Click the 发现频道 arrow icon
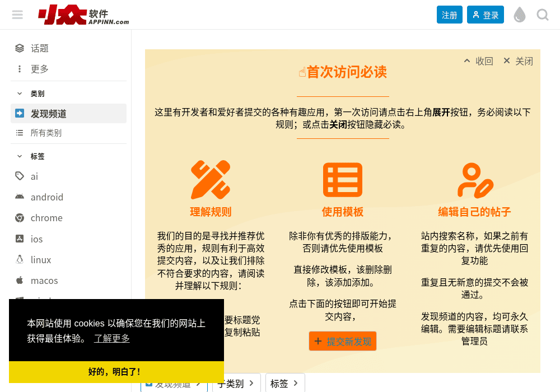Image resolution: width=560 pixels, height=392 pixels. pos(20,113)
